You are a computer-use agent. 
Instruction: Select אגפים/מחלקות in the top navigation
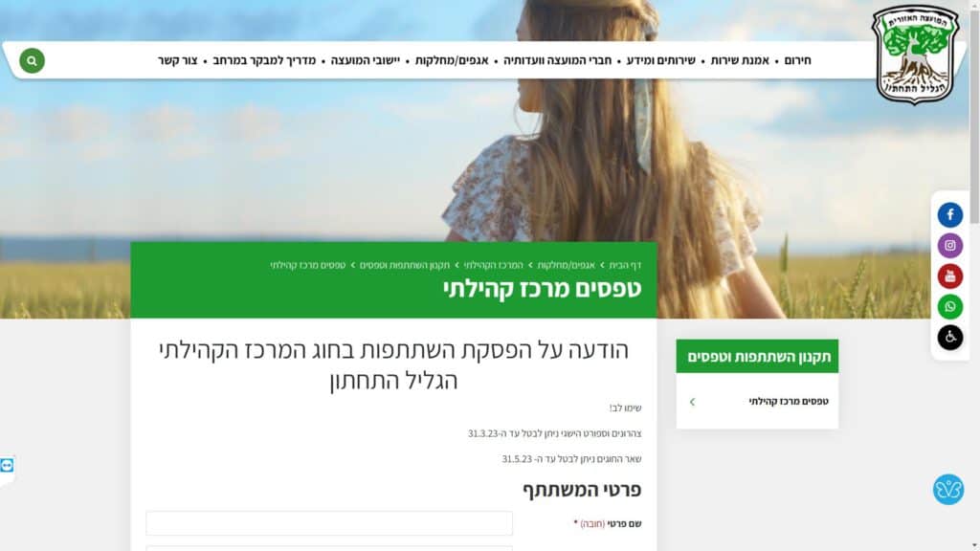[x=452, y=60]
